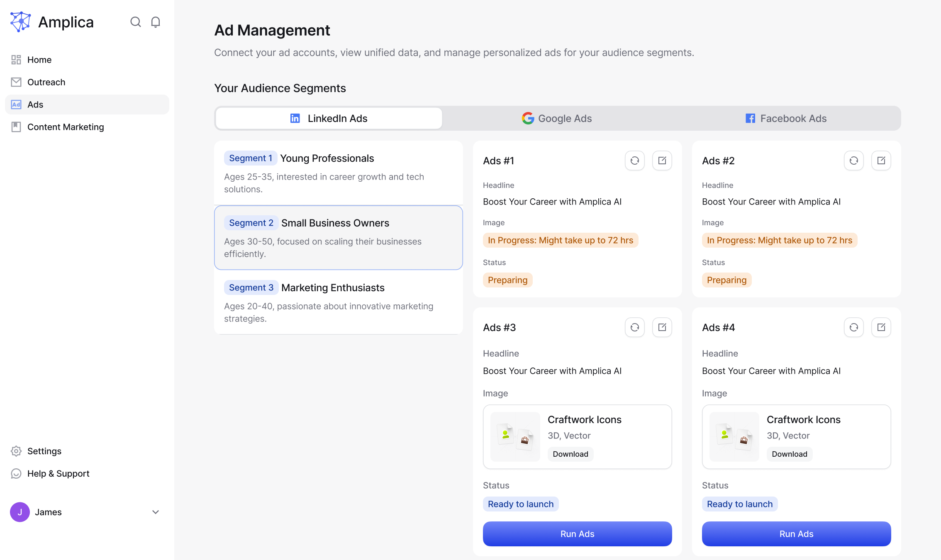Open edit icon for Ads #2
This screenshot has width=941, height=560.
(881, 161)
